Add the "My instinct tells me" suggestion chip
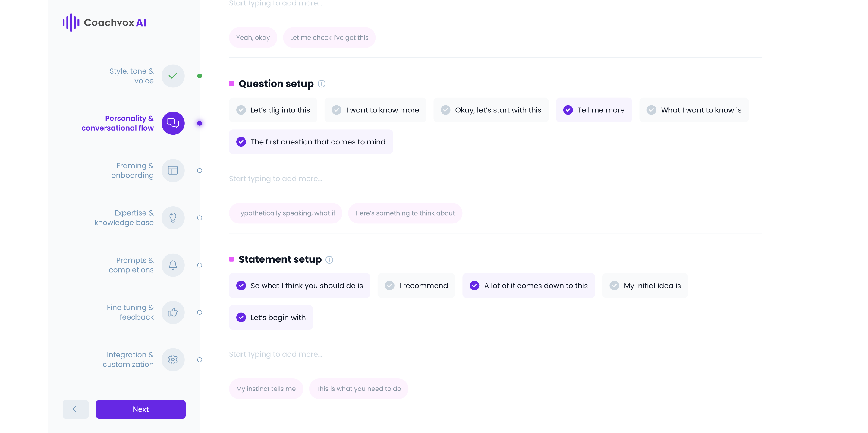The height and width of the screenshot is (433, 868). tap(266, 389)
